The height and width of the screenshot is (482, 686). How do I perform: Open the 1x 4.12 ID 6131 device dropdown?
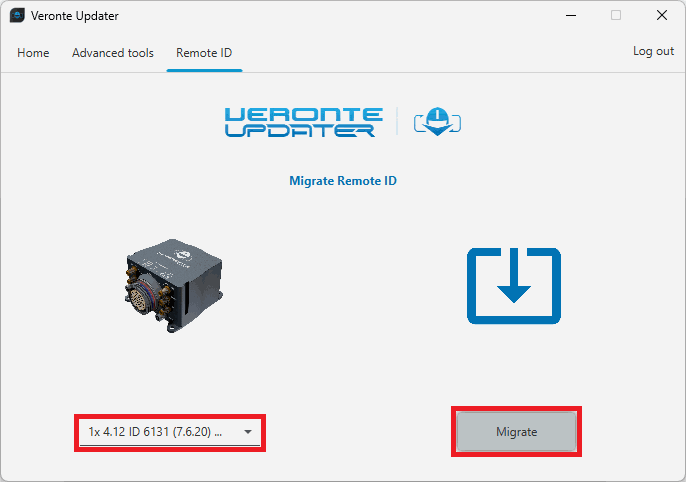pyautogui.click(x=170, y=432)
